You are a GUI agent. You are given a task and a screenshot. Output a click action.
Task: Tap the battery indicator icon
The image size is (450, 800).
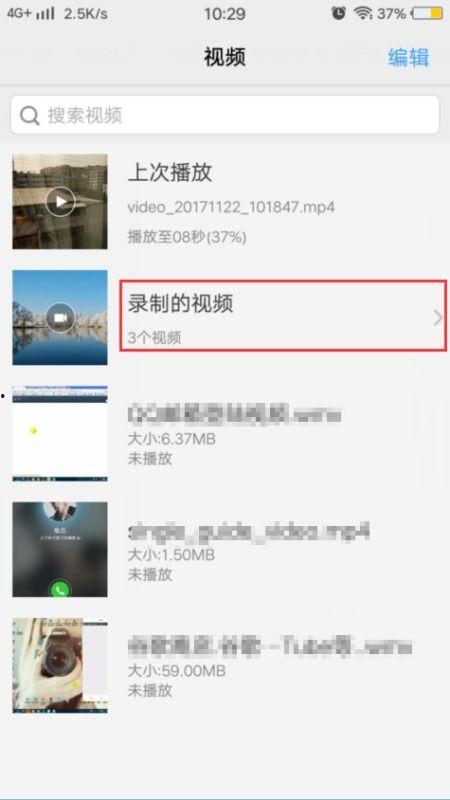428,13
